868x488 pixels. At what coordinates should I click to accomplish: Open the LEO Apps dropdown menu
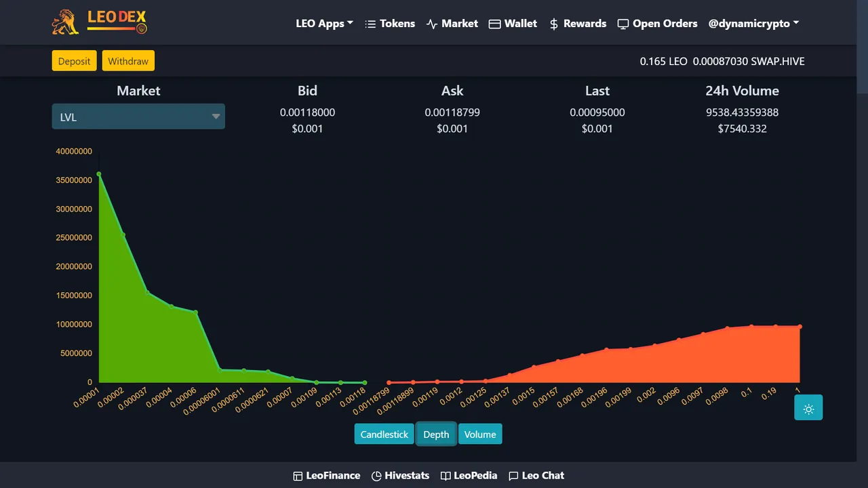[x=324, y=23]
